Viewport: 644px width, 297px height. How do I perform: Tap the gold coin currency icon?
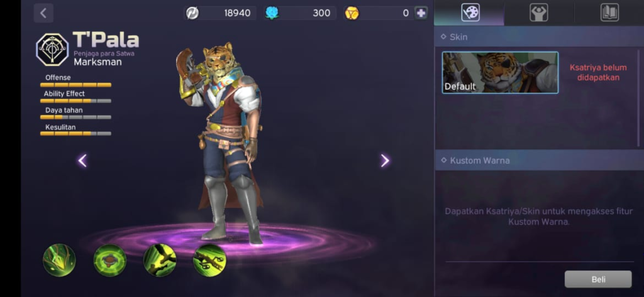pos(352,13)
